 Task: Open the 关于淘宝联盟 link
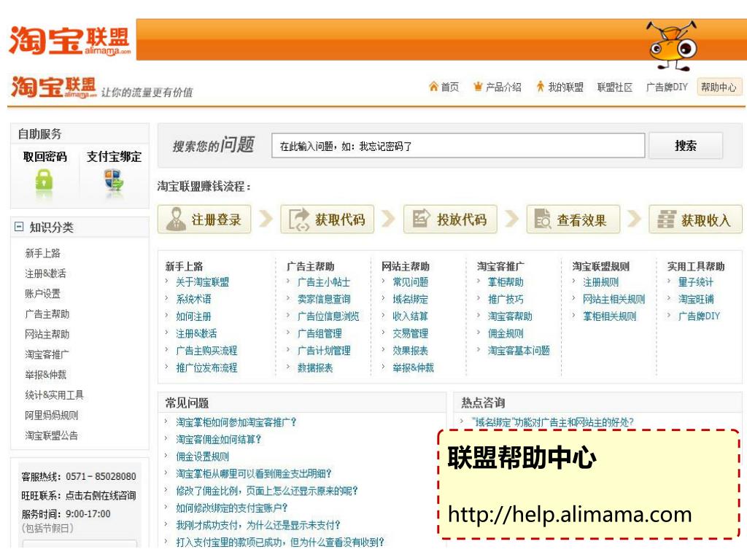coord(203,282)
